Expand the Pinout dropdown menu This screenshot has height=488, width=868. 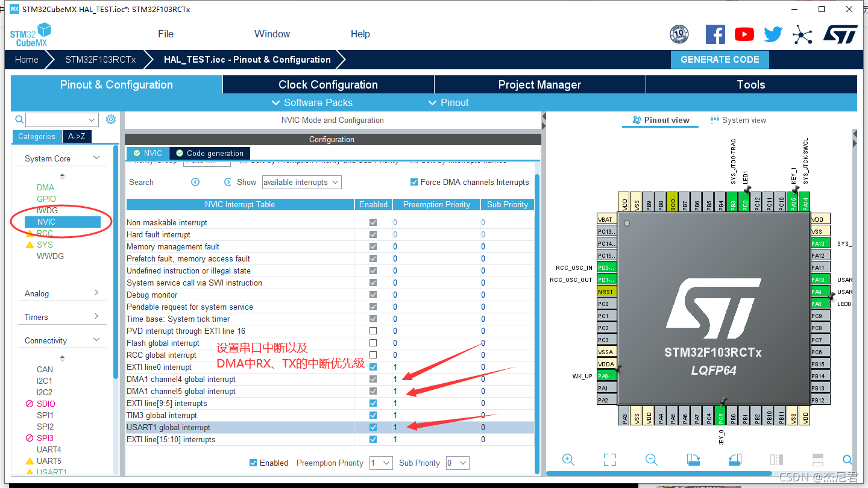click(x=448, y=102)
